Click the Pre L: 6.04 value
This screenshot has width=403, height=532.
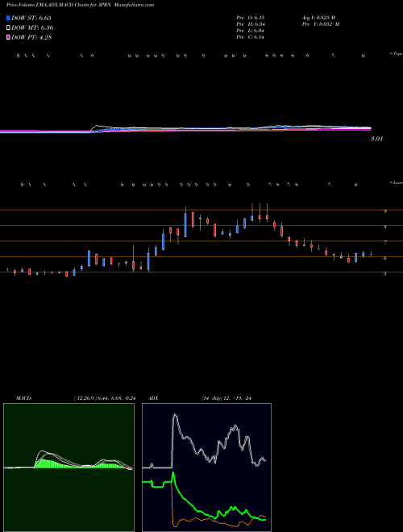point(251,31)
